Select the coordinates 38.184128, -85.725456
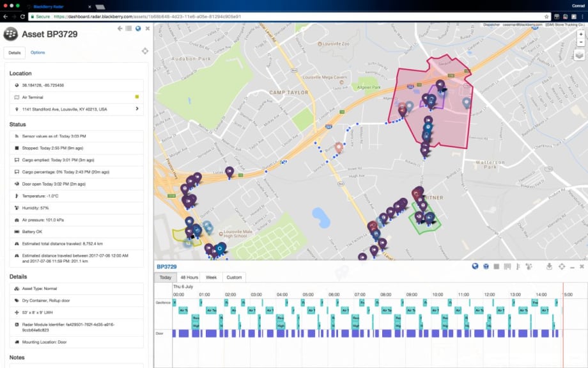This screenshot has height=368, width=588. (x=43, y=85)
